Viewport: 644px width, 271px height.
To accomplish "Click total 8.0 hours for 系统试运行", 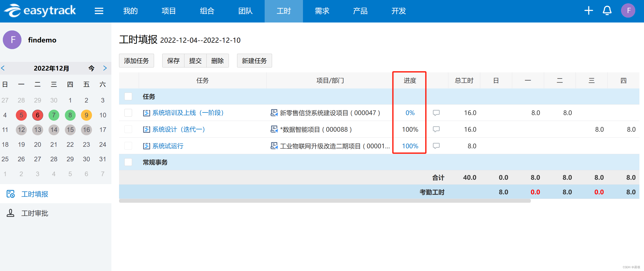I will [x=472, y=146].
